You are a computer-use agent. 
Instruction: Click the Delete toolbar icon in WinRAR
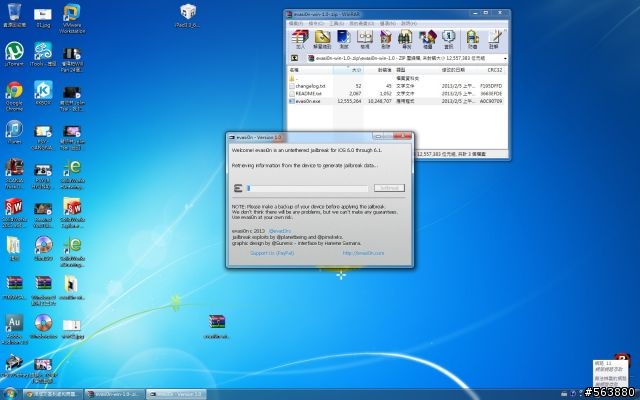pos(385,40)
